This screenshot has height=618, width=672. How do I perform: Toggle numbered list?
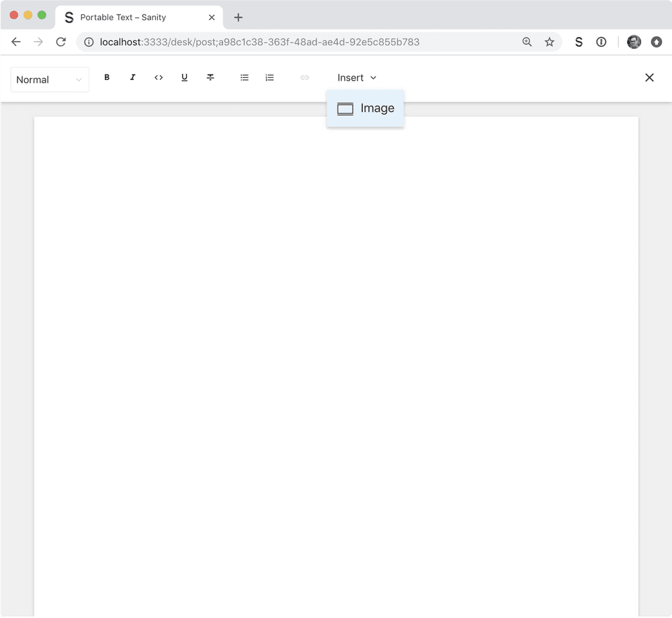point(269,77)
